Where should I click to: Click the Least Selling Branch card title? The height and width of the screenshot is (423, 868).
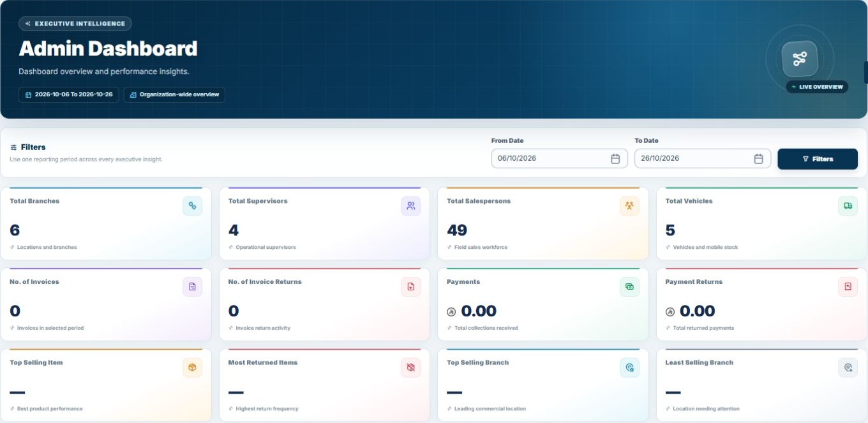(x=700, y=362)
